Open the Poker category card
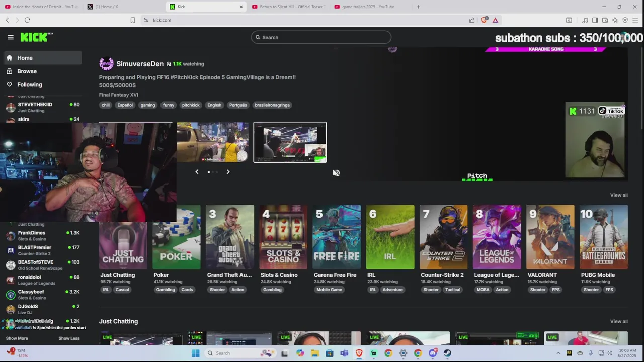The height and width of the screenshot is (362, 644). pyautogui.click(x=176, y=237)
